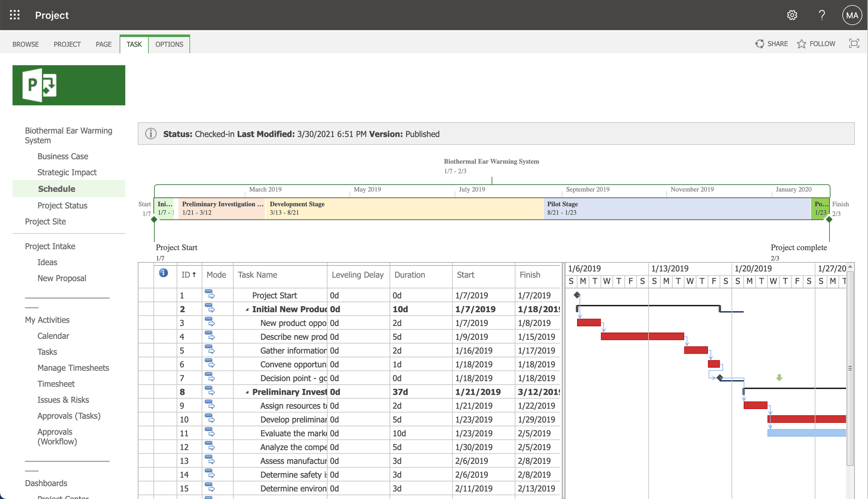Click the status bar info icon
Image resolution: width=868 pixels, height=499 pixels.
click(151, 134)
